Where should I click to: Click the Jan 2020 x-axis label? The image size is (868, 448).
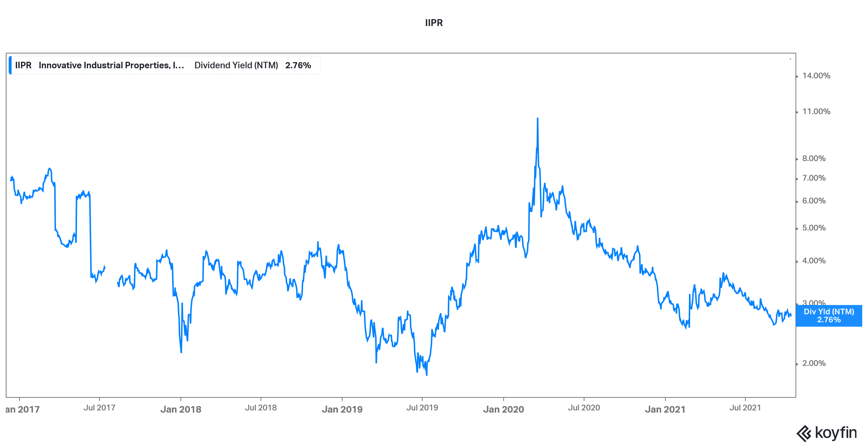pyautogui.click(x=503, y=409)
